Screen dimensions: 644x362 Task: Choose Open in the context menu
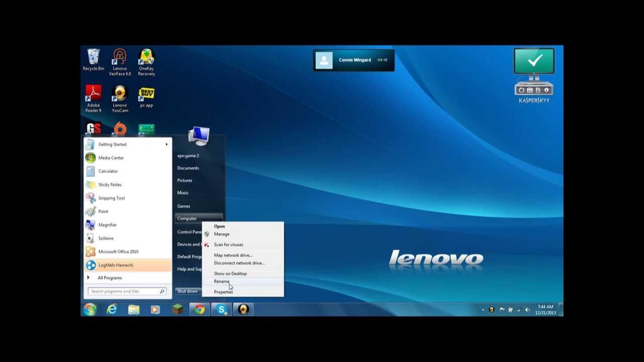coord(243,226)
